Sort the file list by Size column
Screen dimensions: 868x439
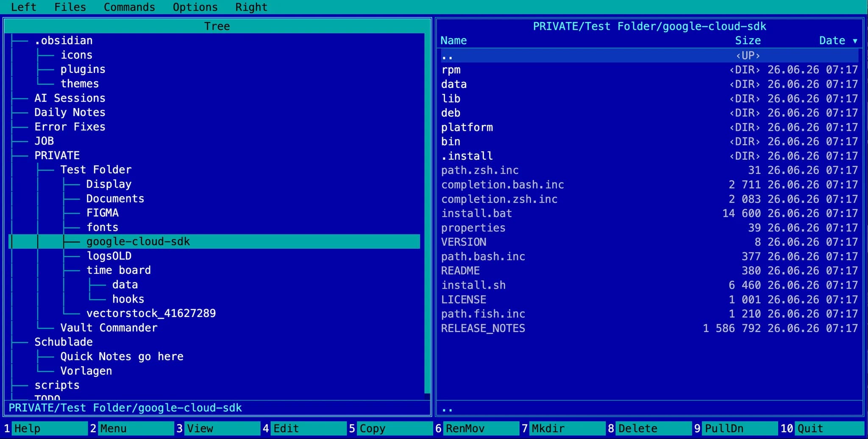coord(748,41)
